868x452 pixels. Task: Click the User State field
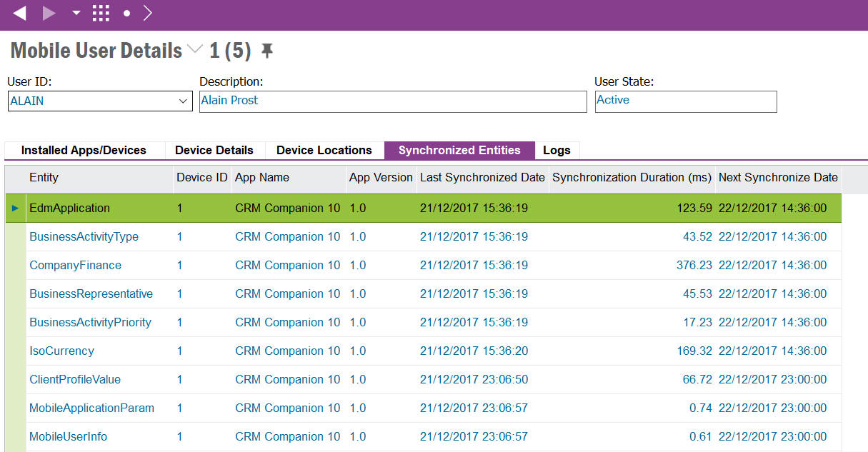685,101
